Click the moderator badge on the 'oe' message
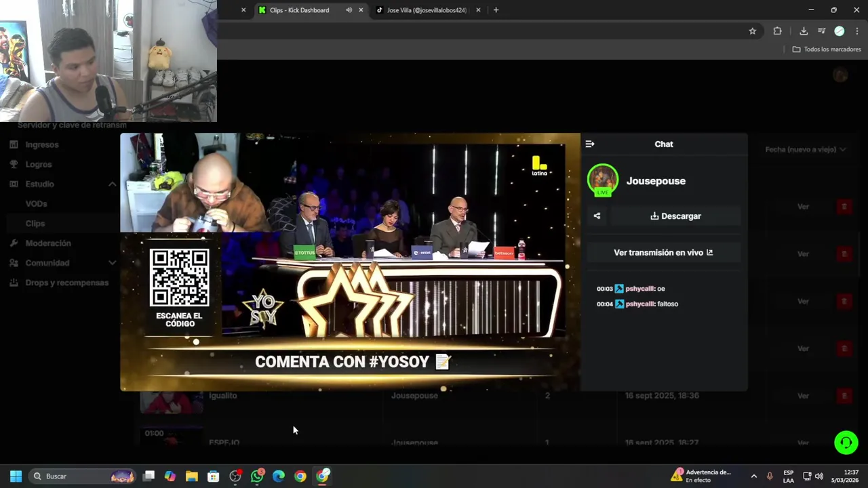 pos(618,289)
